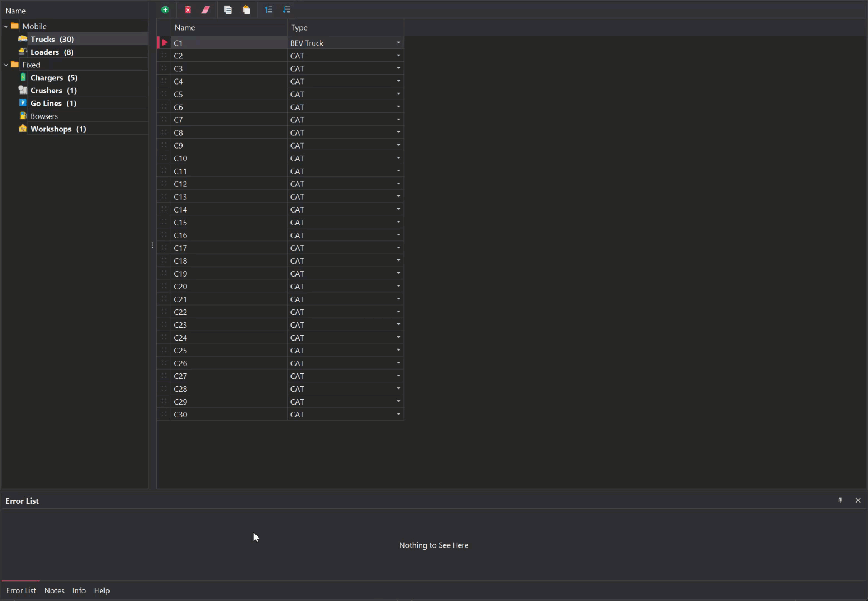This screenshot has width=868, height=601.
Task: Switch to the Notes tab
Action: point(55,590)
